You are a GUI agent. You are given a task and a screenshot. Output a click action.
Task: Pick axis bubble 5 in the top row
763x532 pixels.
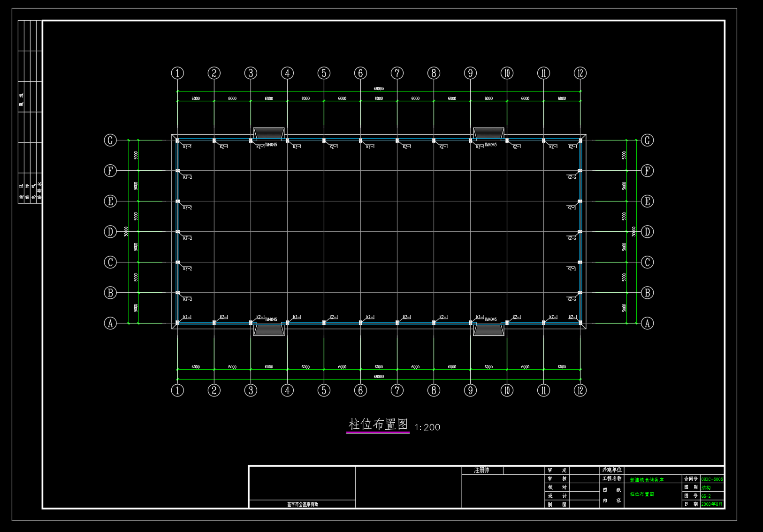[x=324, y=73]
